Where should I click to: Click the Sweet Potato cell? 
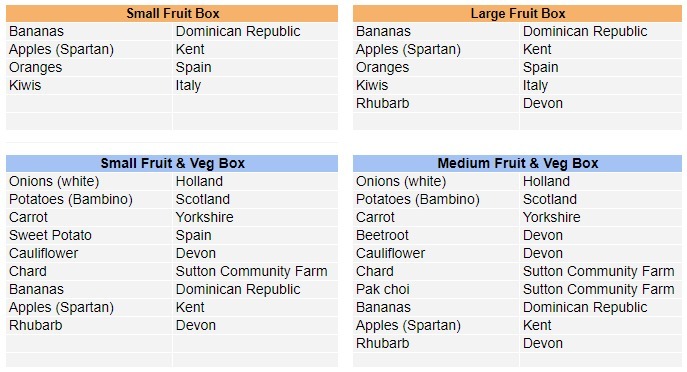(x=89, y=235)
